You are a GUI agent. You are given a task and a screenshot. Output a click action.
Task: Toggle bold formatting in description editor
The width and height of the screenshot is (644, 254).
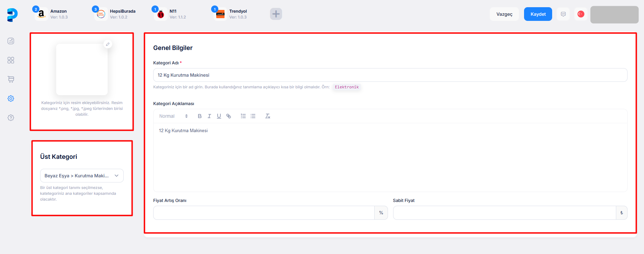pos(199,116)
